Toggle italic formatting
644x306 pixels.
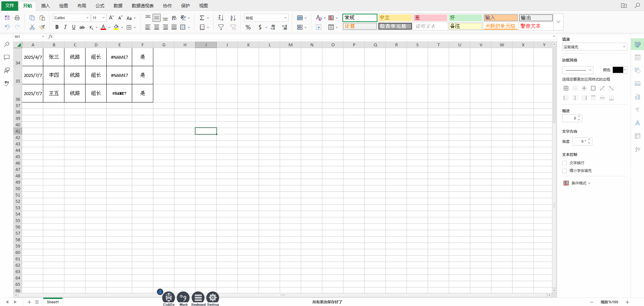[65, 27]
